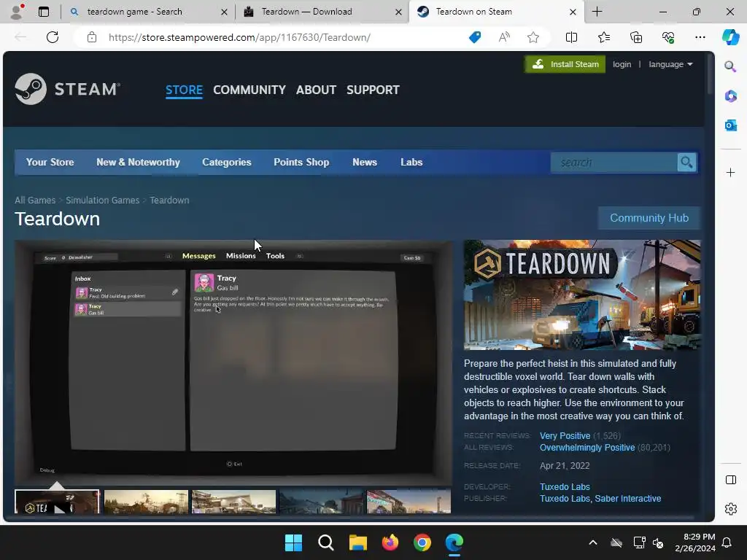
Task: Open Saber Interactive publisher link
Action: (628, 499)
